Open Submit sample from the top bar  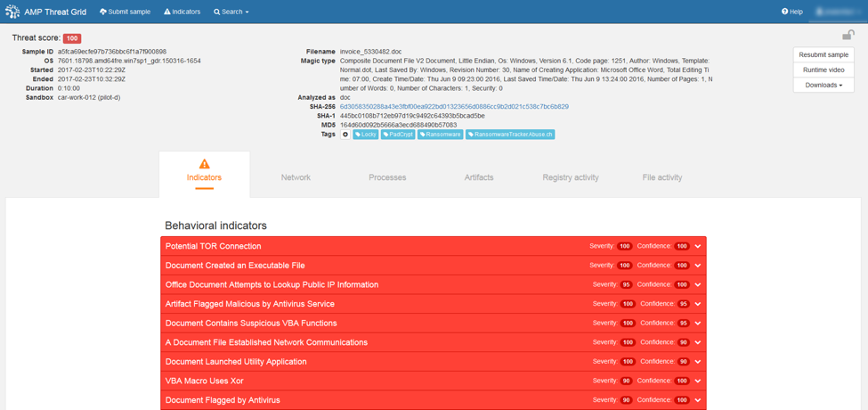click(125, 12)
